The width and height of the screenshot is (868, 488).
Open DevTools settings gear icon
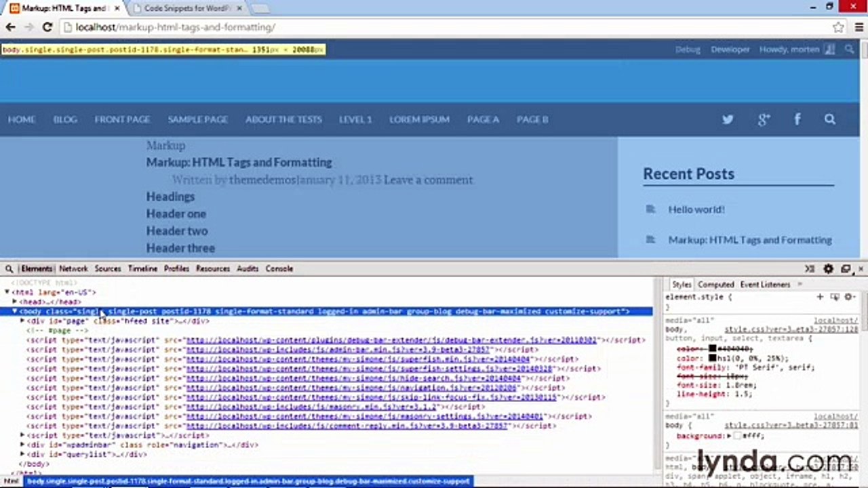(828, 269)
